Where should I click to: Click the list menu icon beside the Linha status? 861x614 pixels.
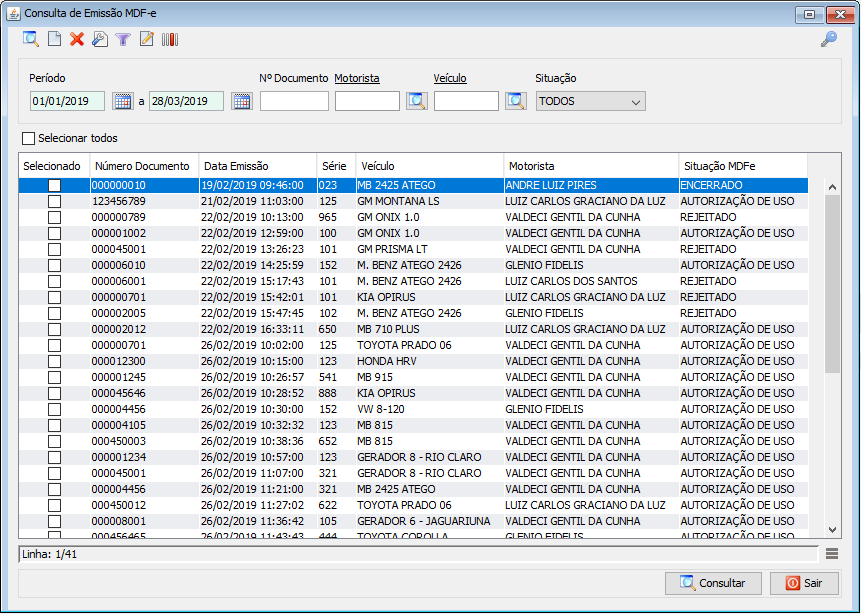(x=832, y=554)
